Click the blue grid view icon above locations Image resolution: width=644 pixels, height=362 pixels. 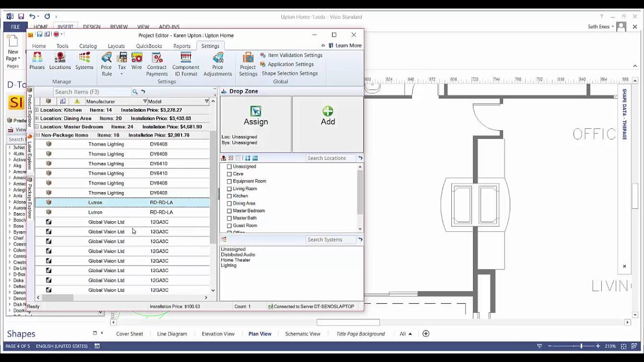[248, 158]
